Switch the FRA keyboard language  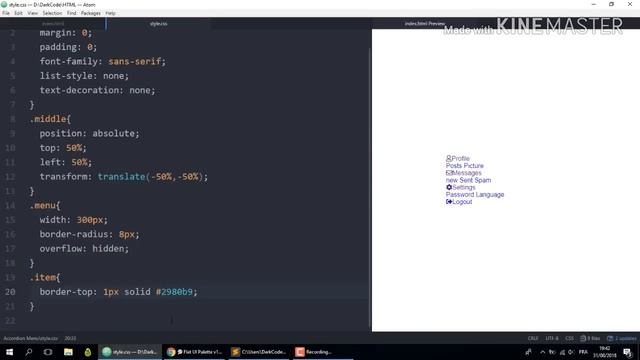583,352
